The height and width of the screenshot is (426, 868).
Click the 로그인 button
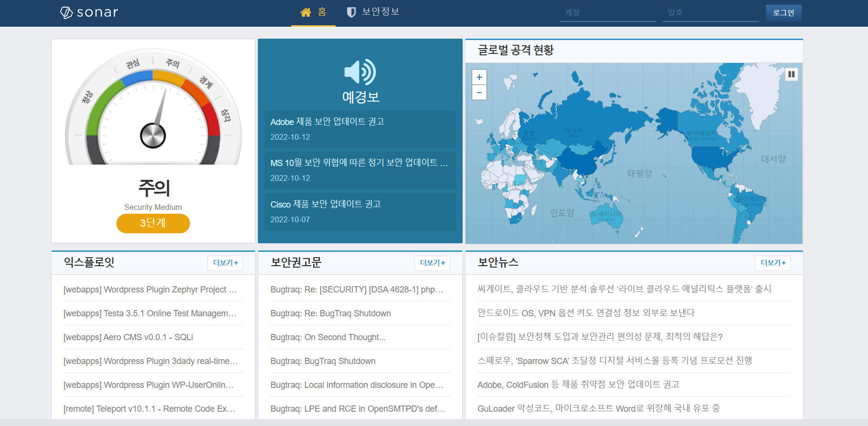(783, 13)
